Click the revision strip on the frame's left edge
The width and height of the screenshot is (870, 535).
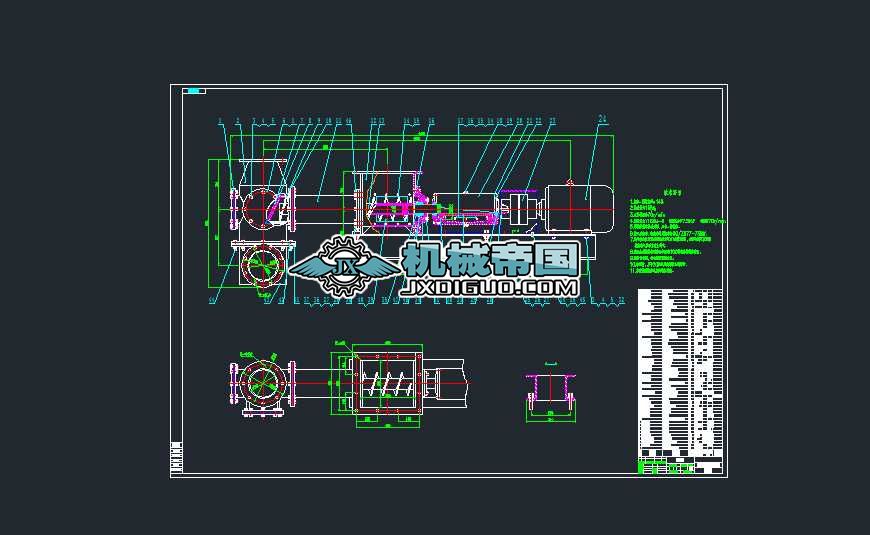tap(176, 458)
